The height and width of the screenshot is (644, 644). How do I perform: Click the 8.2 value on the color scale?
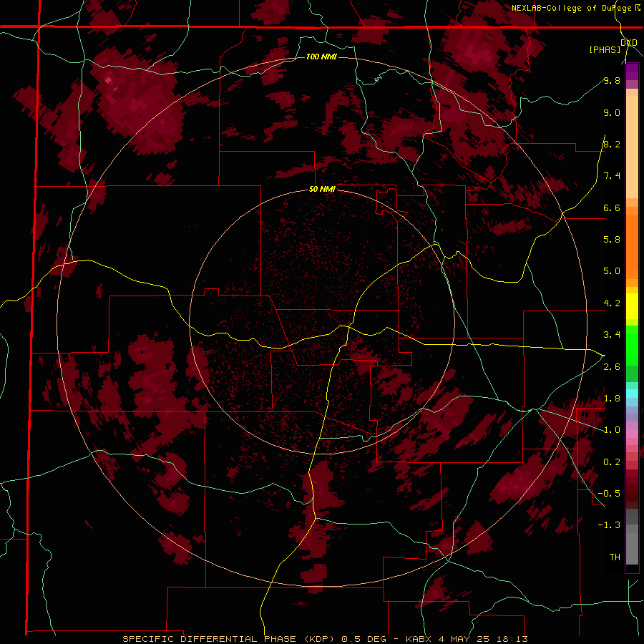612,144
